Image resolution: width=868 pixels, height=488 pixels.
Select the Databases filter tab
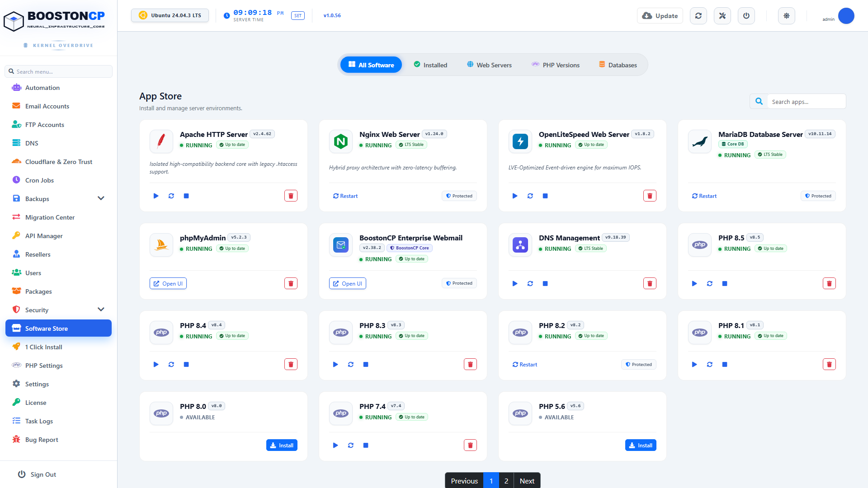(x=618, y=65)
